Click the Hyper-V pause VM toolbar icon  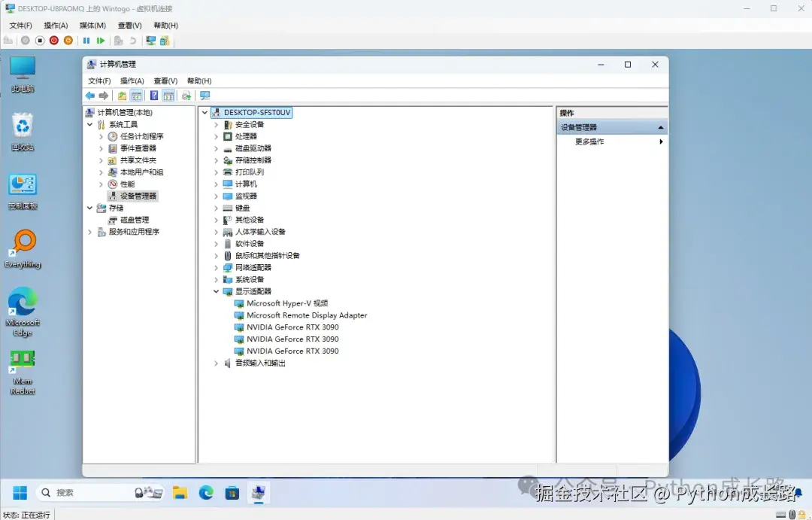[86, 41]
